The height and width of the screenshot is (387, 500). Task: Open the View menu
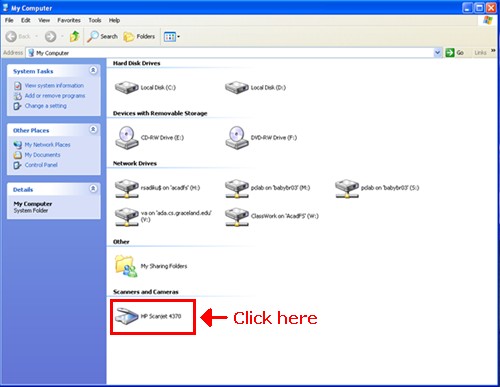44,20
